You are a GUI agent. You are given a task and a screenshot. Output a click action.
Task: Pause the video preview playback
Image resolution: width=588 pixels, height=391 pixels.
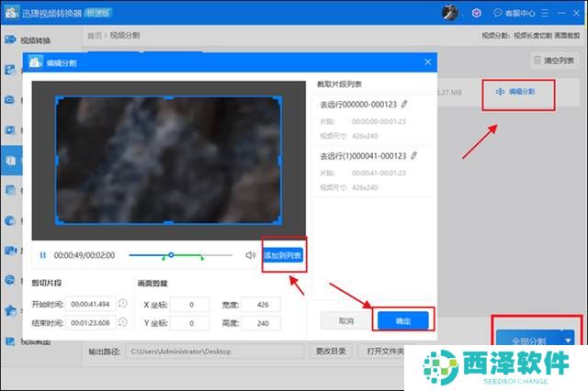(x=43, y=255)
